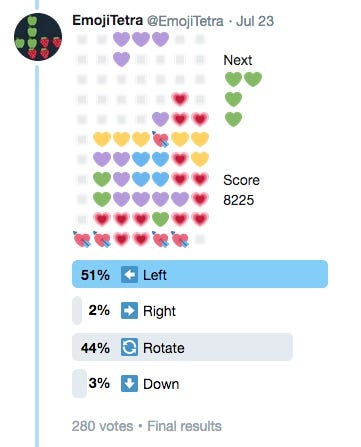The image size is (361, 447).
Task: Click the 280 votes count text
Action: coord(102,426)
